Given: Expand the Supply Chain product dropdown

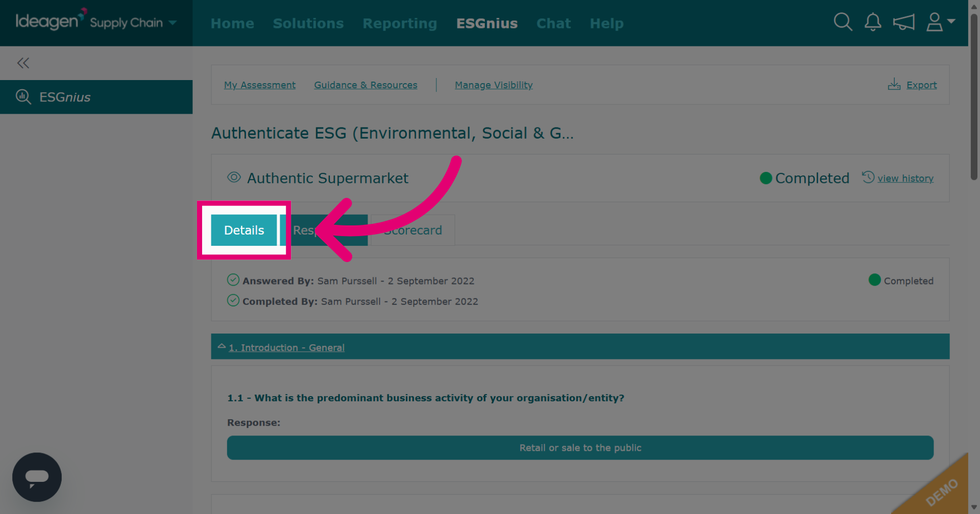Looking at the screenshot, I should click(173, 22).
